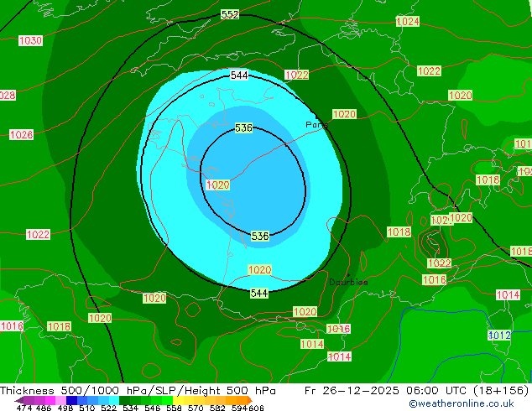532x411 pixels.
Task: Click the cyan legend swatch before dark green
Action: (114, 400)
